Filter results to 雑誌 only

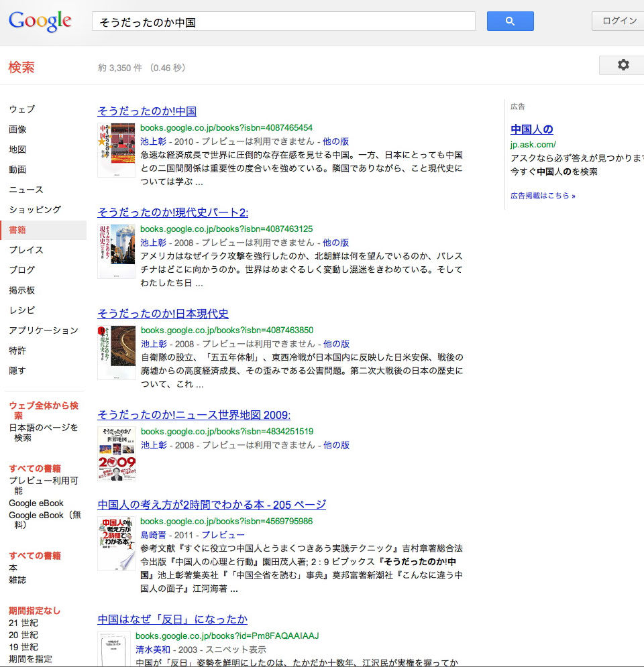click(x=17, y=580)
